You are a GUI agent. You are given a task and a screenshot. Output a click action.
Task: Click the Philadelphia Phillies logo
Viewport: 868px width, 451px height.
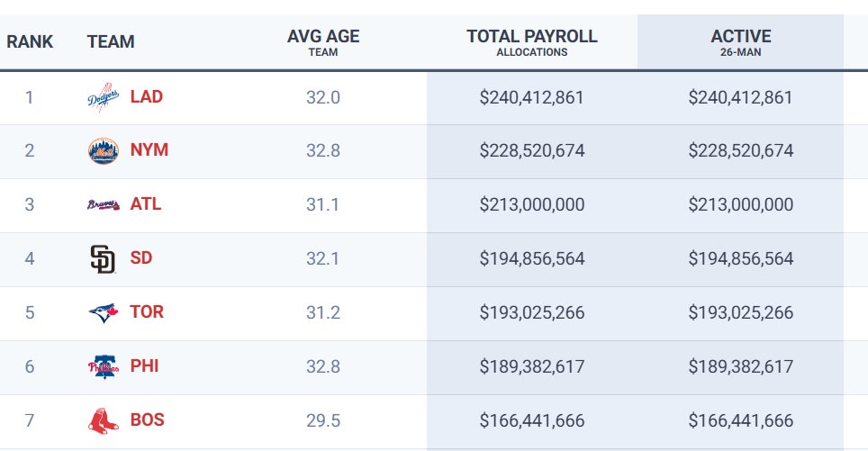[x=103, y=367]
